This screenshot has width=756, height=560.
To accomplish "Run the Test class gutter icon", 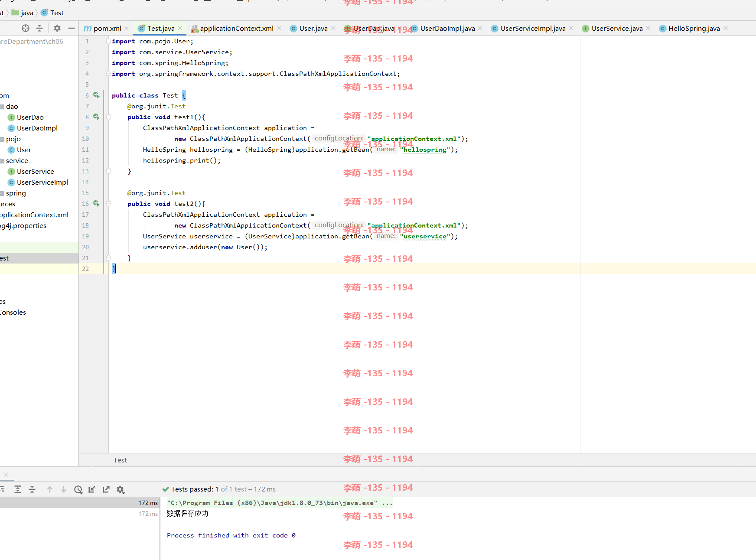I will point(96,95).
